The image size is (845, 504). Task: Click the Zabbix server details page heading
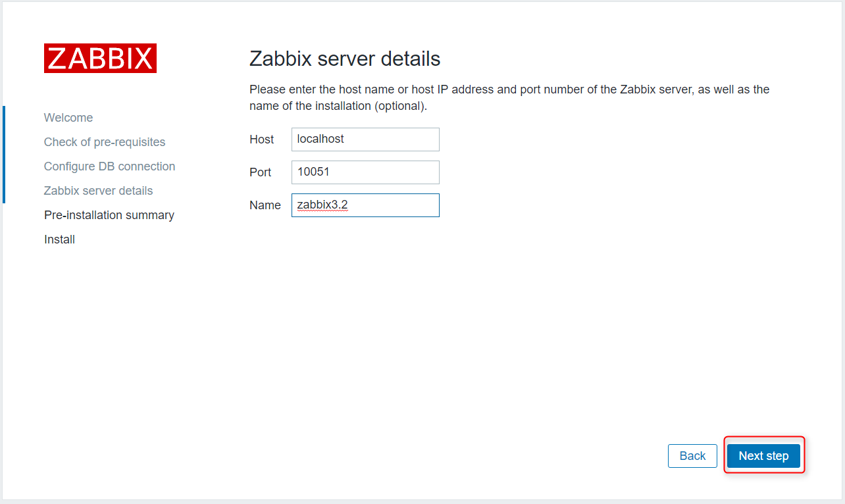point(345,59)
